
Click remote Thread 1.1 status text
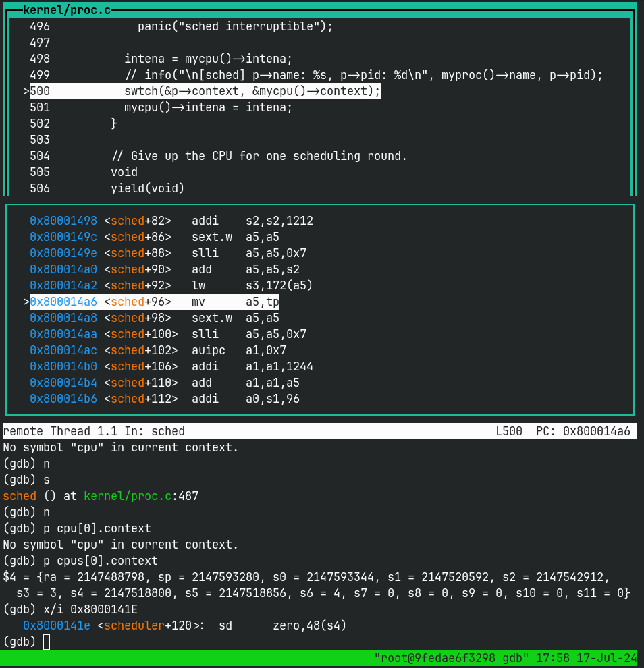tap(60, 431)
